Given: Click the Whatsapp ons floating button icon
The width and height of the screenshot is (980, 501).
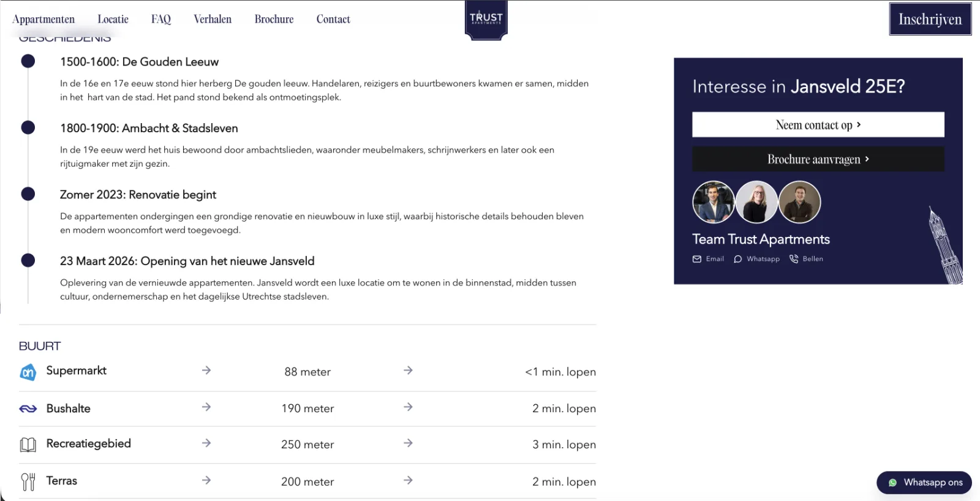Looking at the screenshot, I should pyautogui.click(x=892, y=483).
